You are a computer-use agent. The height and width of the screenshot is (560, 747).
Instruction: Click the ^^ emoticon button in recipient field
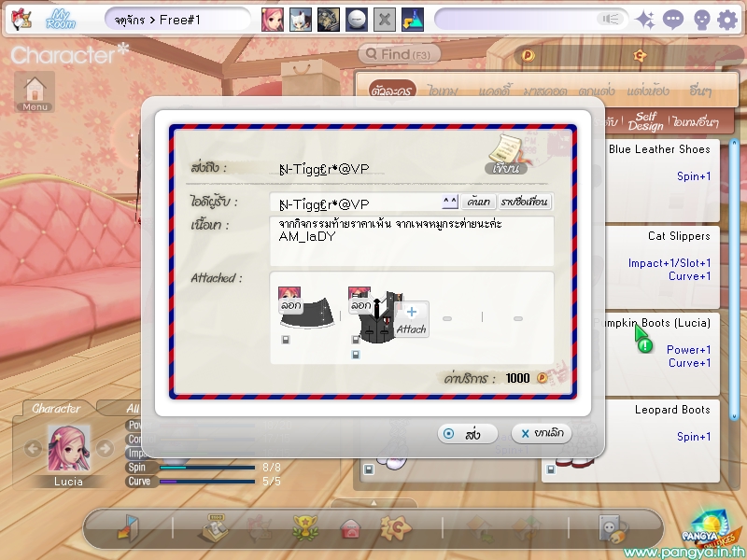click(450, 202)
